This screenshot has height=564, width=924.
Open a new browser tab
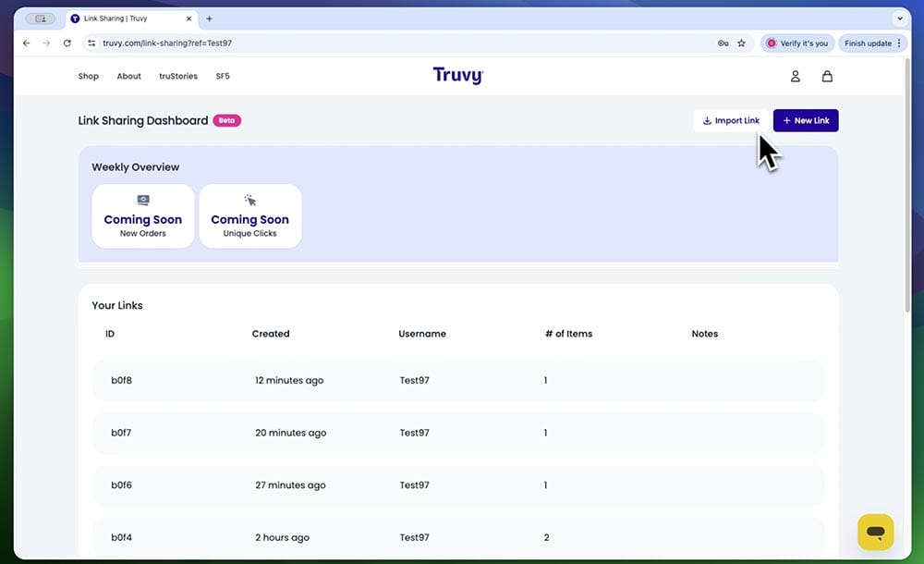coord(209,18)
